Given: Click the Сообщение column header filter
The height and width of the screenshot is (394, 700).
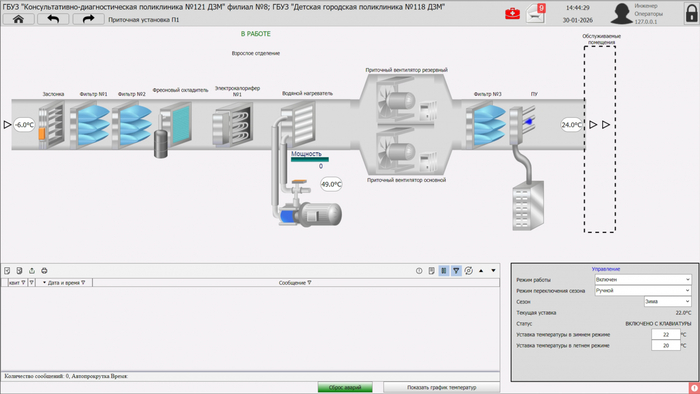Looking at the screenshot, I should 309,283.
